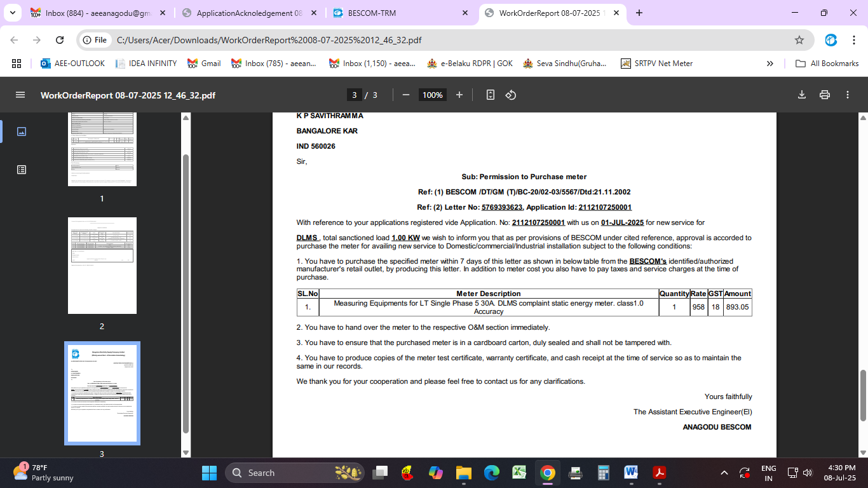Screen dimensions: 868x488
Task: Click the page number input field
Action: pyautogui.click(x=355, y=95)
